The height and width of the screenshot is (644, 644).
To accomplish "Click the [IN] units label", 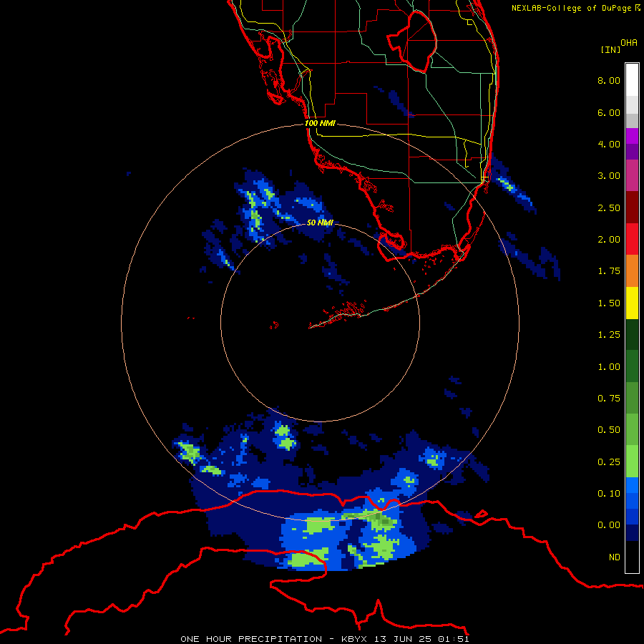I will (610, 49).
